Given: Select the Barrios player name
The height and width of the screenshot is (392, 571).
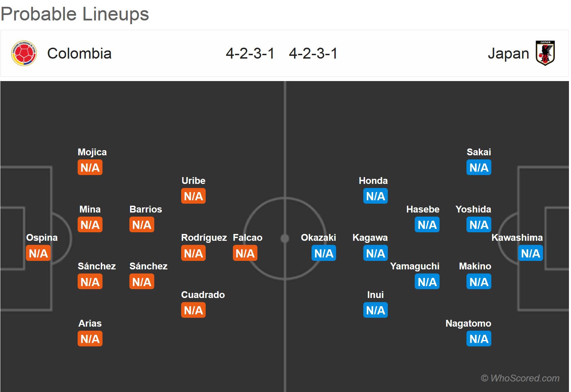Looking at the screenshot, I should [145, 209].
